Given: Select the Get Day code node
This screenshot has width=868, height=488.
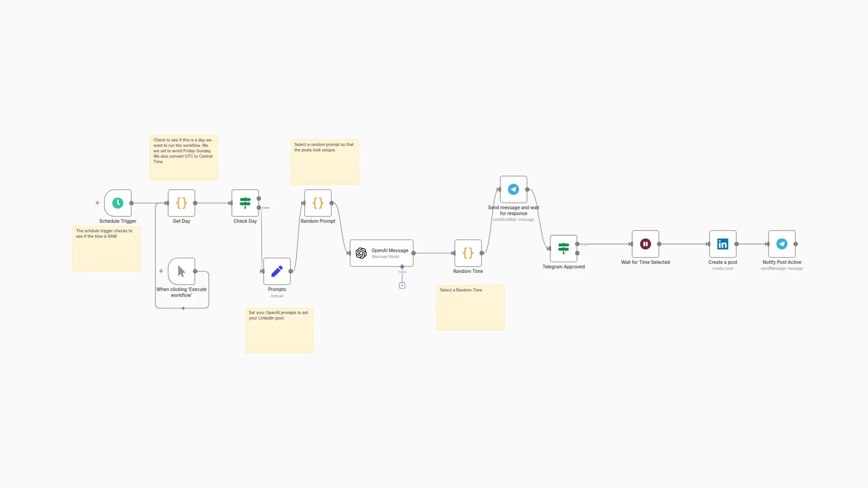Looking at the screenshot, I should click(181, 203).
